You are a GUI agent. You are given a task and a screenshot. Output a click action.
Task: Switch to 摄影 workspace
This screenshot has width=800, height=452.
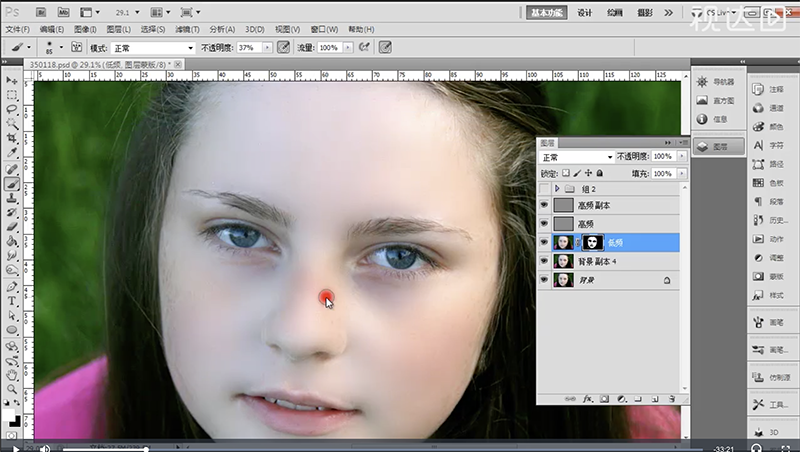(644, 13)
